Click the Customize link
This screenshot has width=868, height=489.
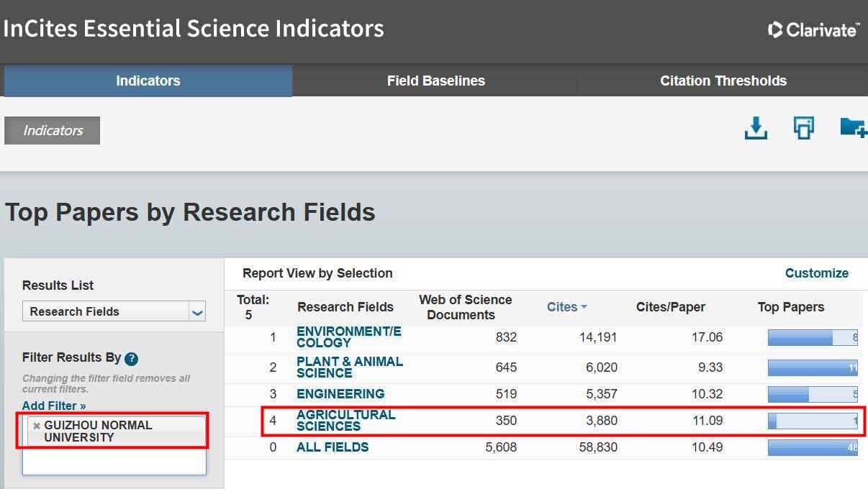[x=816, y=273]
